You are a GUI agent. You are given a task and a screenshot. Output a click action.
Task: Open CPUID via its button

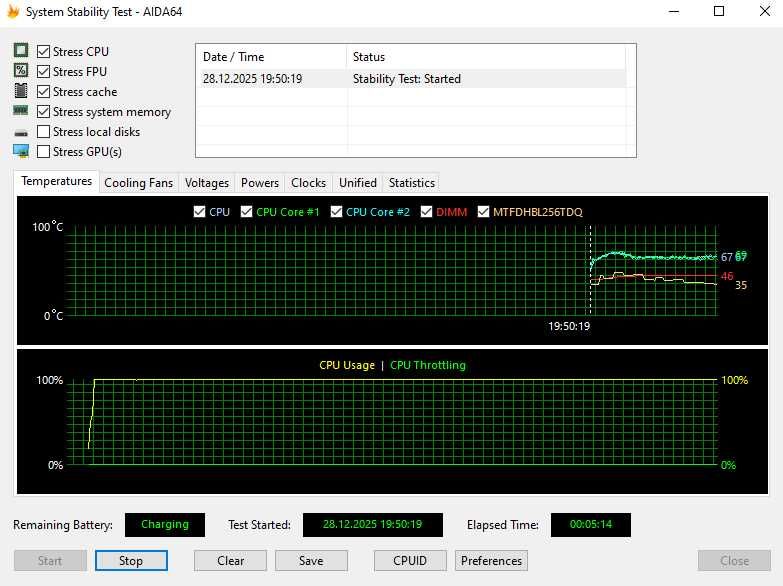tap(410, 561)
